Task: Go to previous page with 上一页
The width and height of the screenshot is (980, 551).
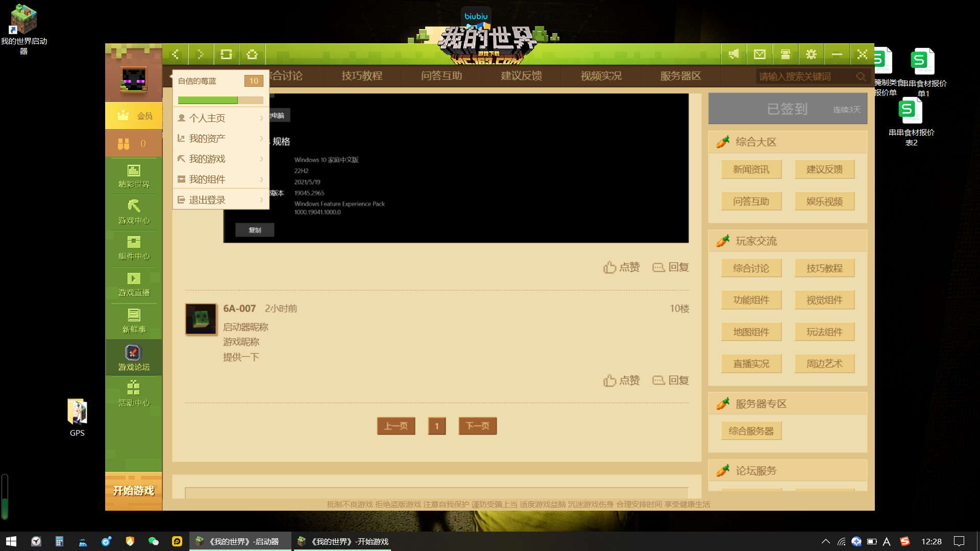Action: (396, 426)
